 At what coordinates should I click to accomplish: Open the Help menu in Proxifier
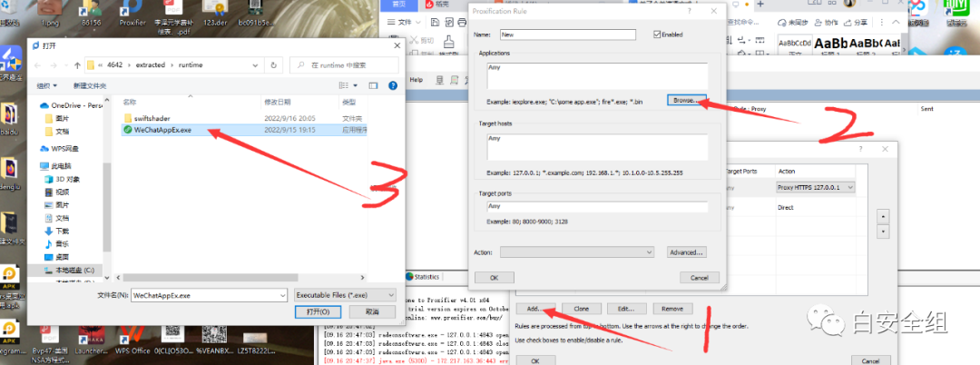pos(416,80)
